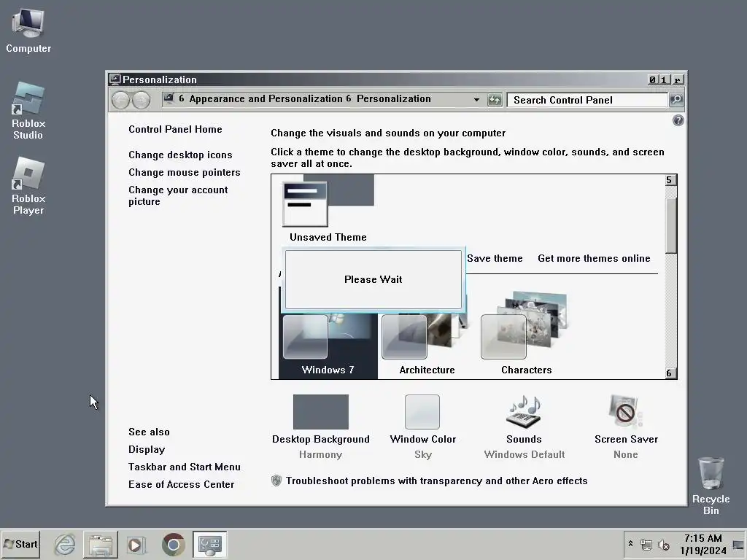The height and width of the screenshot is (560, 747).
Task: Show hidden system tray icons
Action: click(630, 544)
